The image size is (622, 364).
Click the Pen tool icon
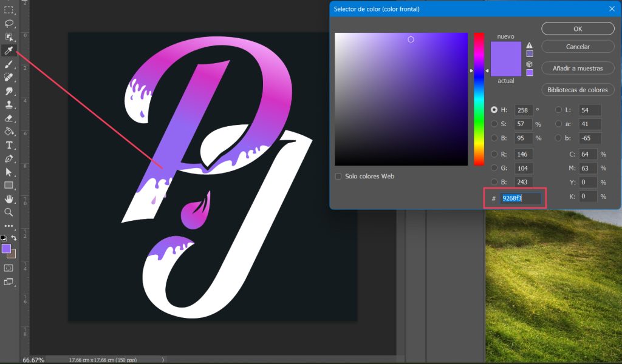[9, 158]
